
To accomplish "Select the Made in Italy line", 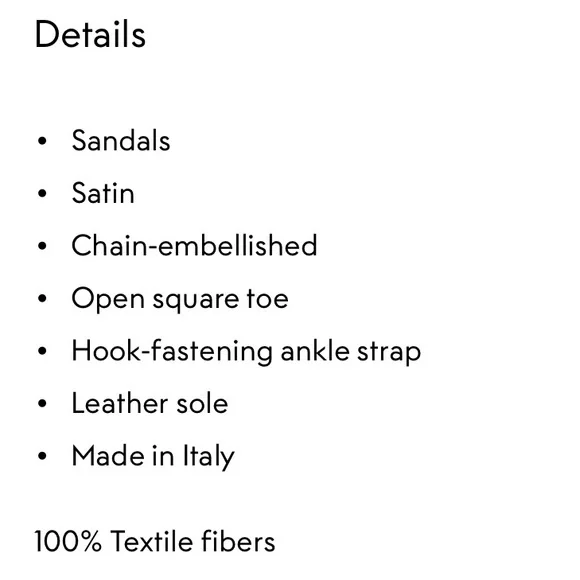I will (153, 457).
